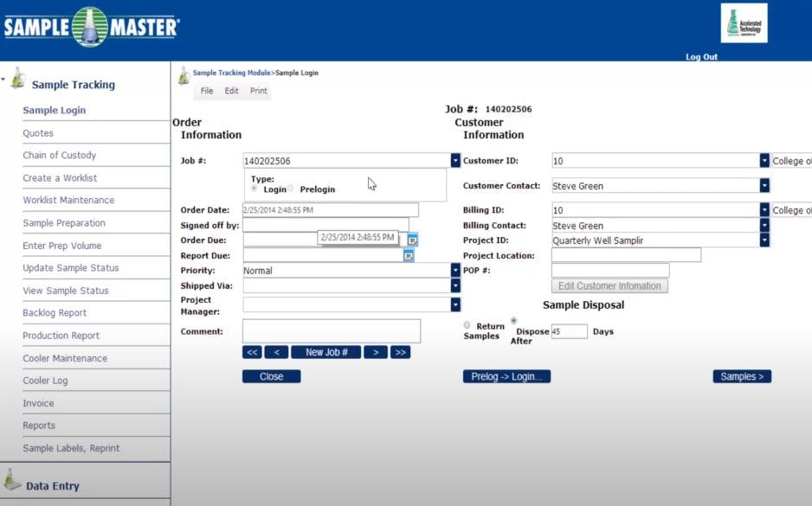
Task: Click the Sample Tracking Module breadcrumb icon
Action: (184, 73)
